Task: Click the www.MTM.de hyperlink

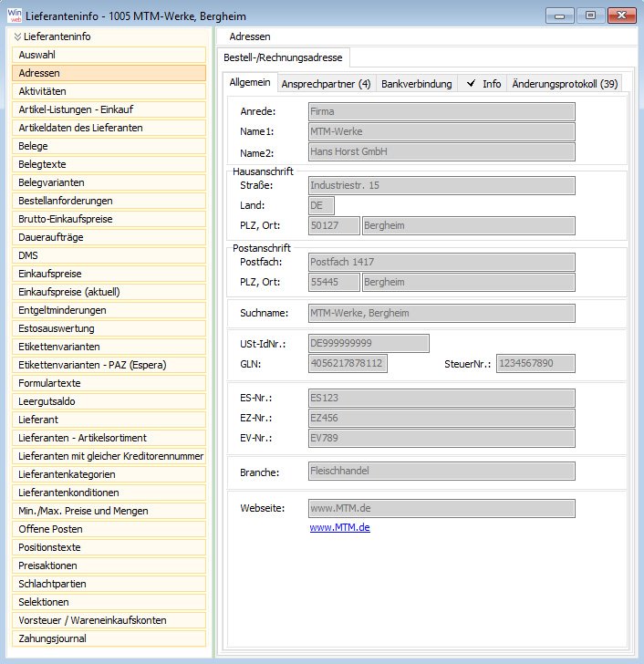Action: 339,527
